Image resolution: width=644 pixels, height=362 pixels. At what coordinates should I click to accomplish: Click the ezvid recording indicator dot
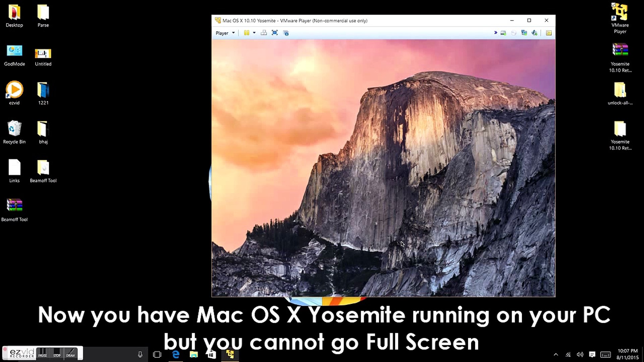click(5, 350)
